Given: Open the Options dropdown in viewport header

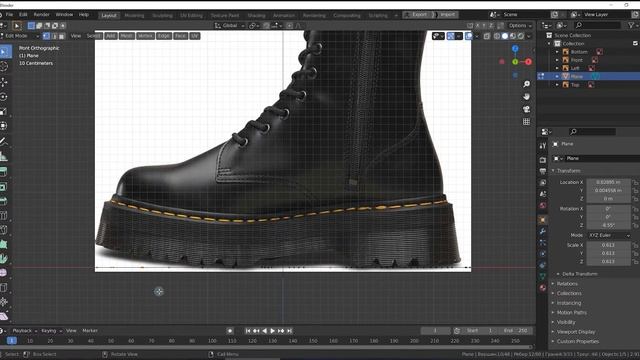Looking at the screenshot, I should tap(520, 26).
